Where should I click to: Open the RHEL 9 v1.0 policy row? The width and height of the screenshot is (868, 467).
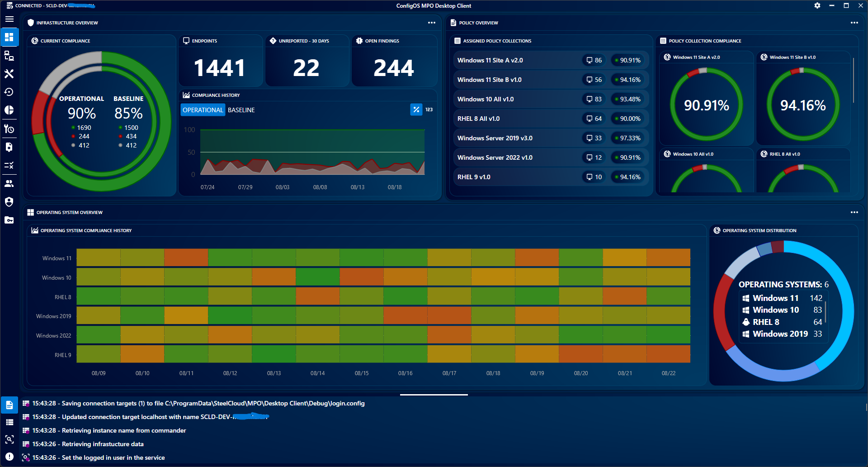(x=474, y=177)
